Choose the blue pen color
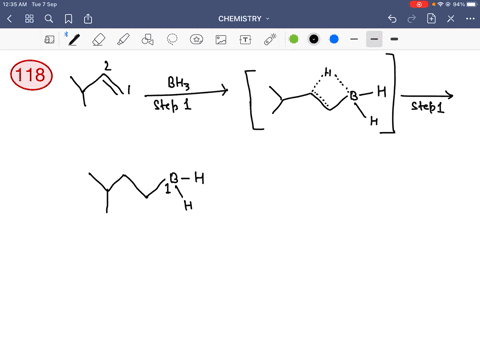Viewport: 480px width, 360px height. point(334,39)
